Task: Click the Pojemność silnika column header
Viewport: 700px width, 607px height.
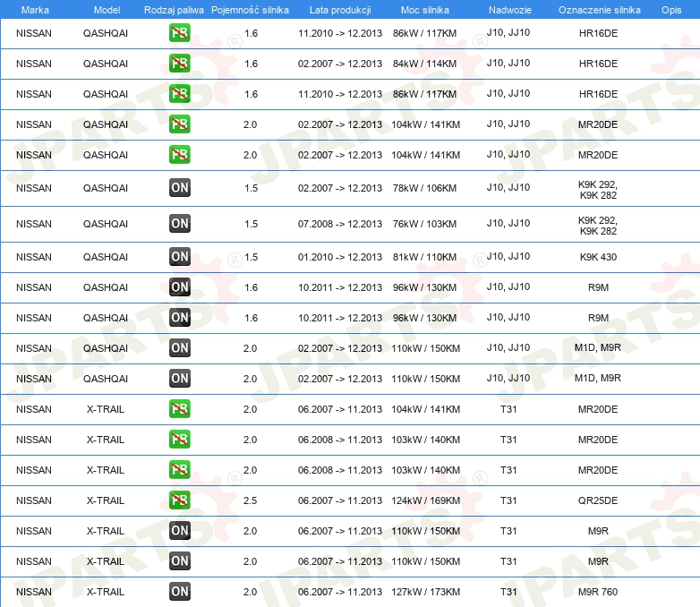Action: 250,10
